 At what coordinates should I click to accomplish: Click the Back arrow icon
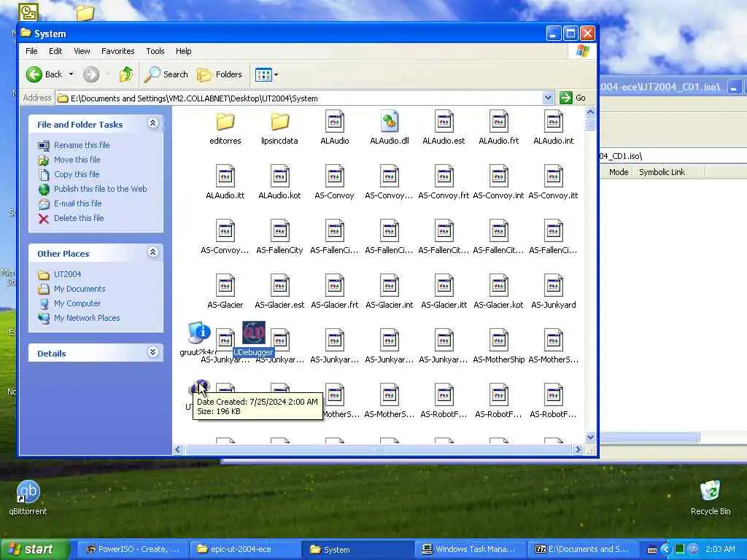[x=34, y=74]
